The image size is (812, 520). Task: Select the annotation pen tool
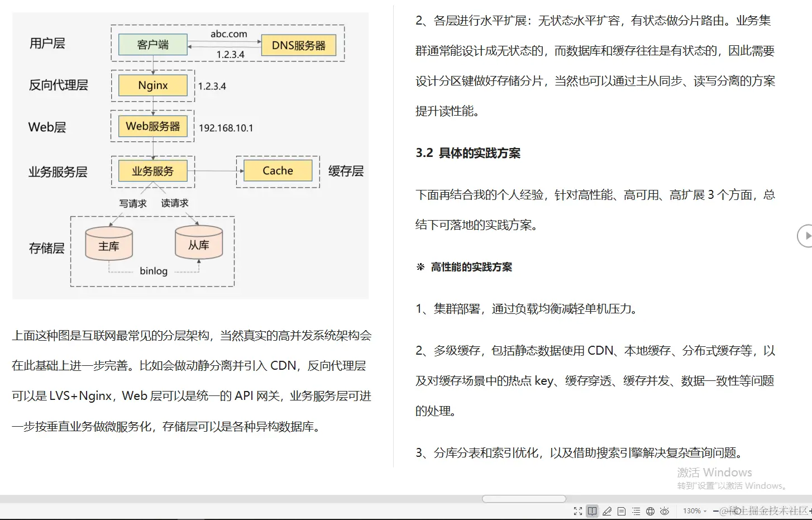(x=608, y=511)
